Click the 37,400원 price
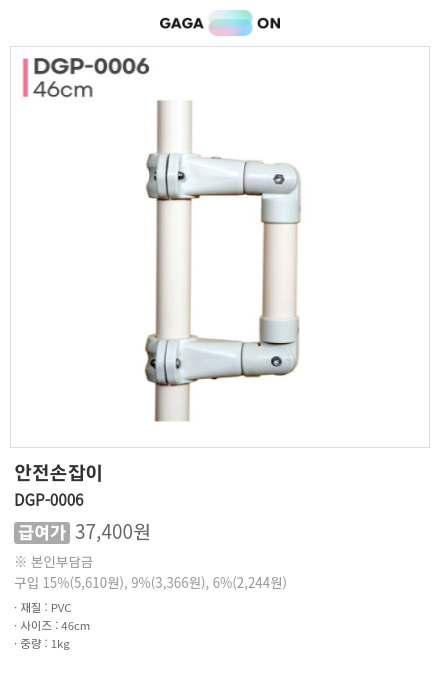 click(x=112, y=532)
